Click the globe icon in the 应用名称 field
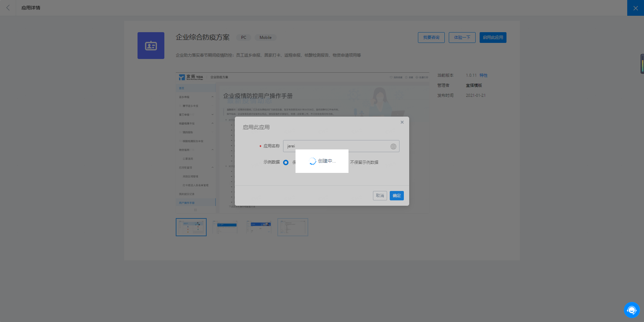The width and height of the screenshot is (644, 322). [x=393, y=146]
